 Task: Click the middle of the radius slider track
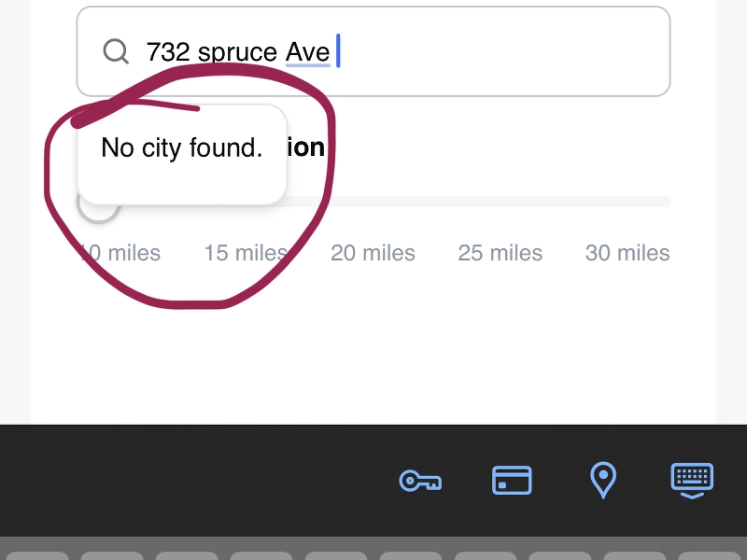pos(476,202)
